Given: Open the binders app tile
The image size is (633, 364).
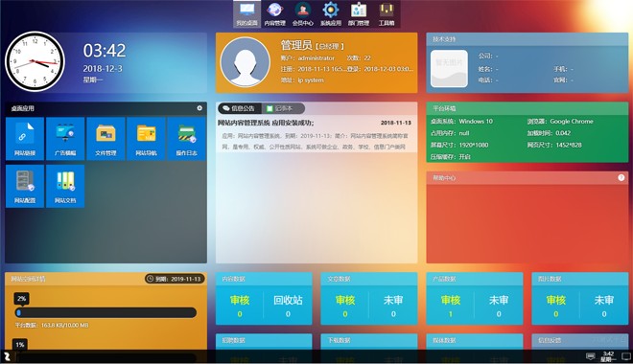Looking at the screenshot, I should (x=65, y=186).
